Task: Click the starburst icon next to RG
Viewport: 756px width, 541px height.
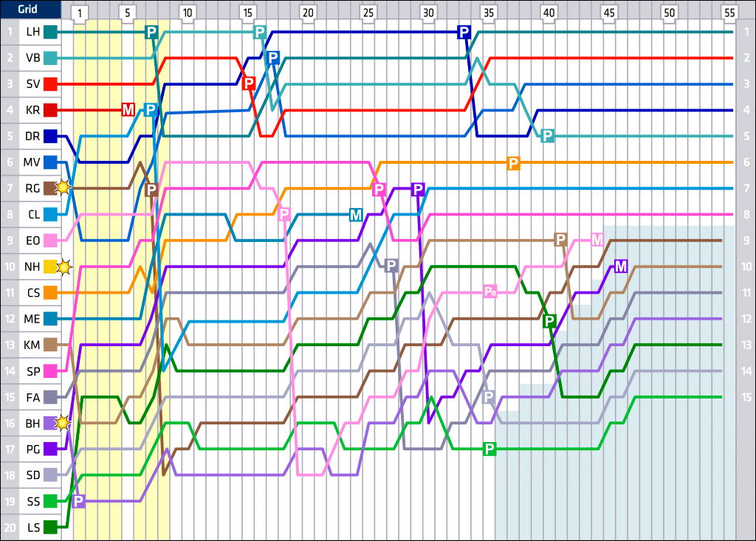Action: pyautogui.click(x=64, y=188)
